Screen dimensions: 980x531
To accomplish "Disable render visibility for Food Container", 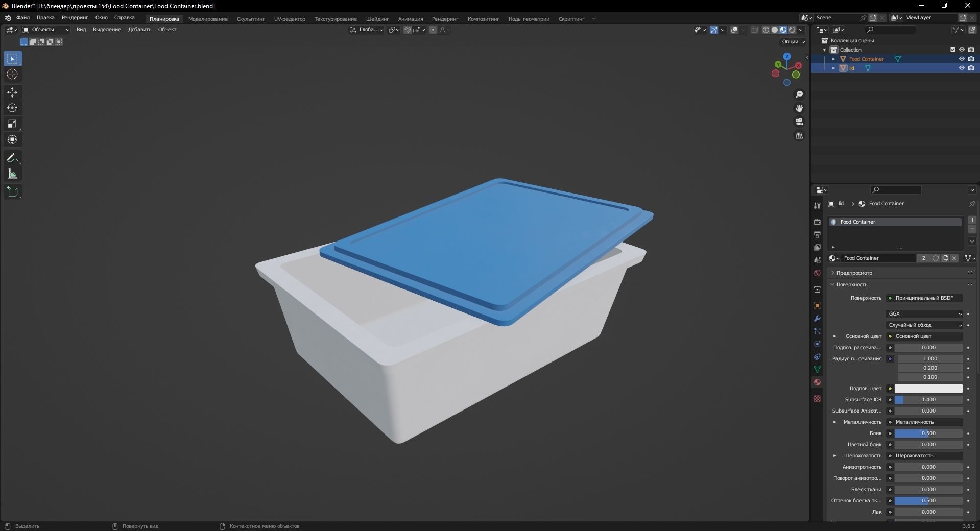I will coord(972,59).
